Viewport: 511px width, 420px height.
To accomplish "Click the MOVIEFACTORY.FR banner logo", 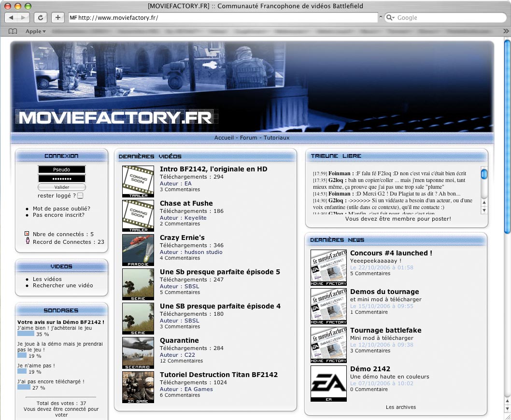I will coord(115,118).
